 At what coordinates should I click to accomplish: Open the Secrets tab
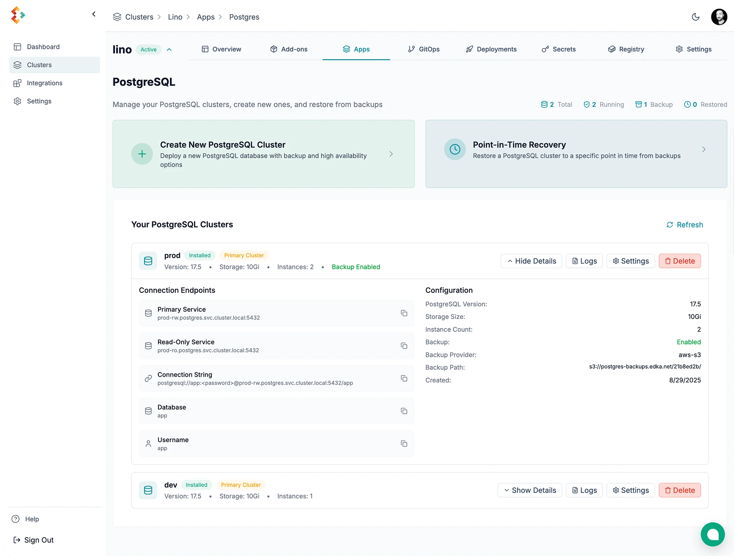pos(558,49)
